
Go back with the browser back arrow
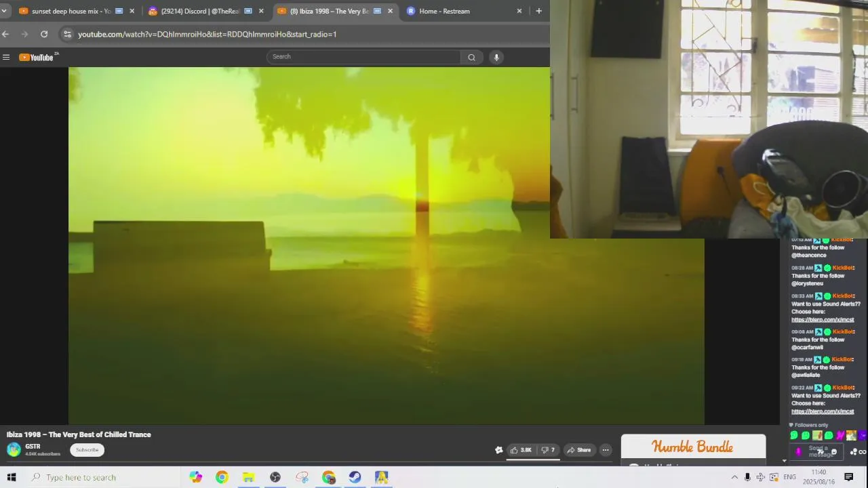5,34
